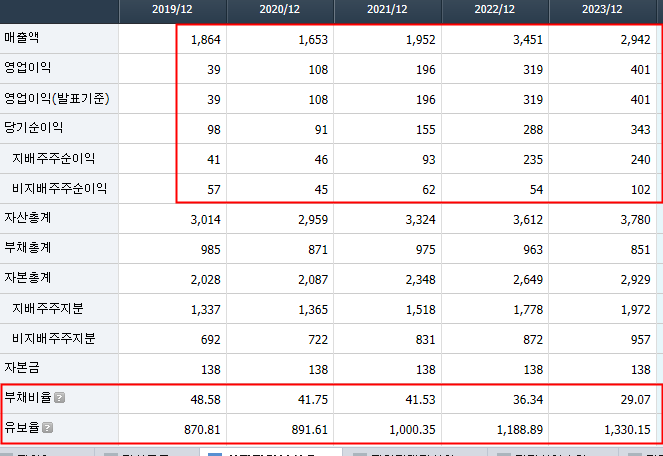Select the 부채비율 value 36.34
The image size is (663, 456).
coord(528,400)
